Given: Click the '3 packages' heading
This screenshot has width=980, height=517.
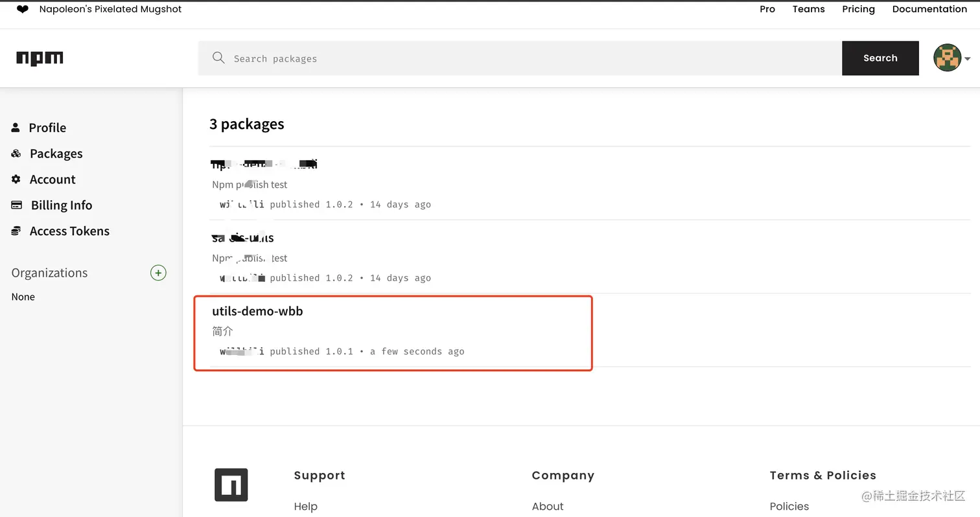Looking at the screenshot, I should [247, 124].
